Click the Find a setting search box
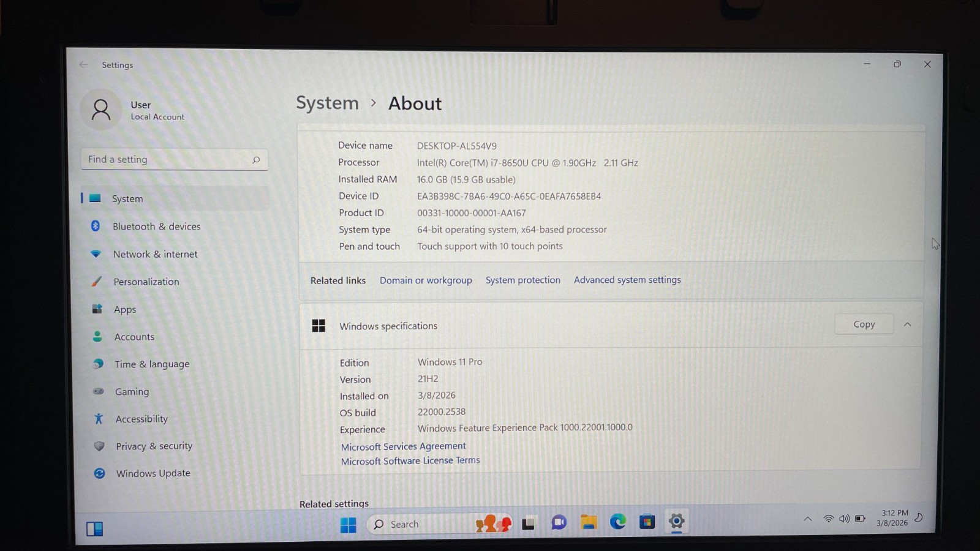Screen dimensions: 980x551 click(x=175, y=159)
